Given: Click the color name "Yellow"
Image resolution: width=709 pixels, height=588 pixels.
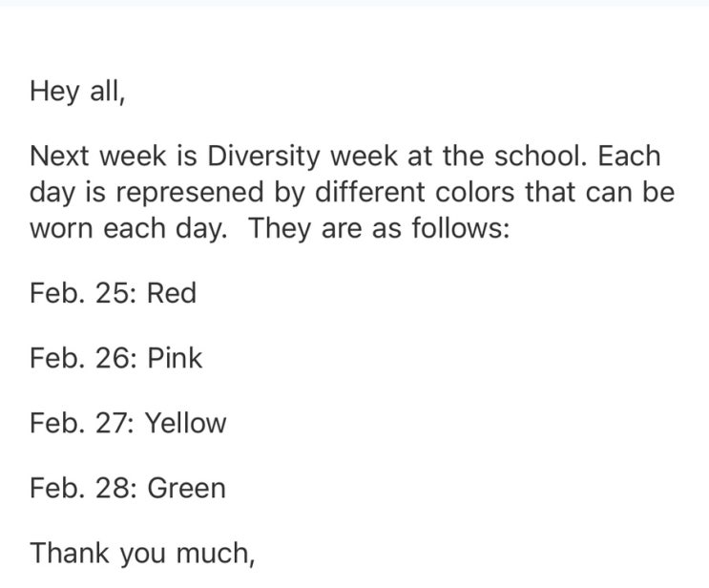Looking at the screenshot, I should (185, 423).
